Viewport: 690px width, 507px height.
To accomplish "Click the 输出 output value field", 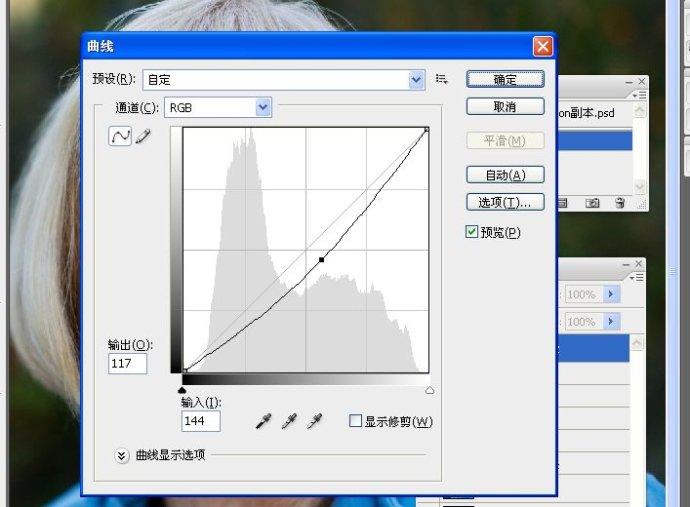I will (x=128, y=364).
